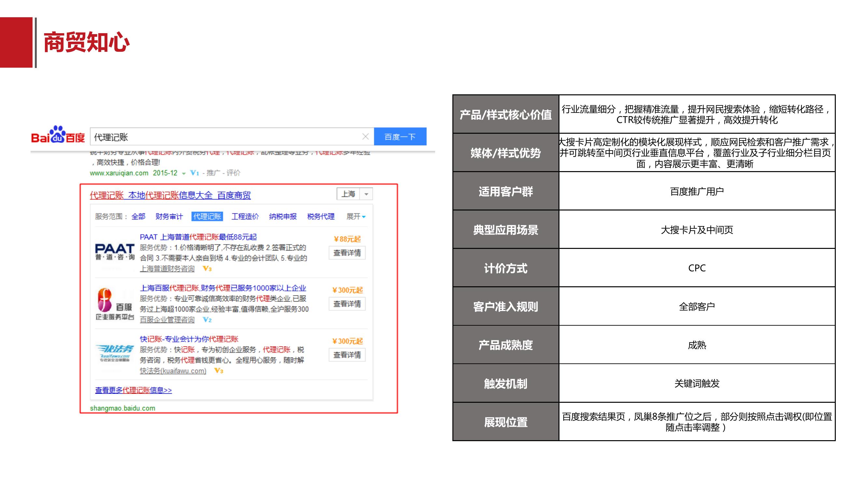The width and height of the screenshot is (868, 488).
Task: Click the 触发机制 header cell
Action: 506,383
